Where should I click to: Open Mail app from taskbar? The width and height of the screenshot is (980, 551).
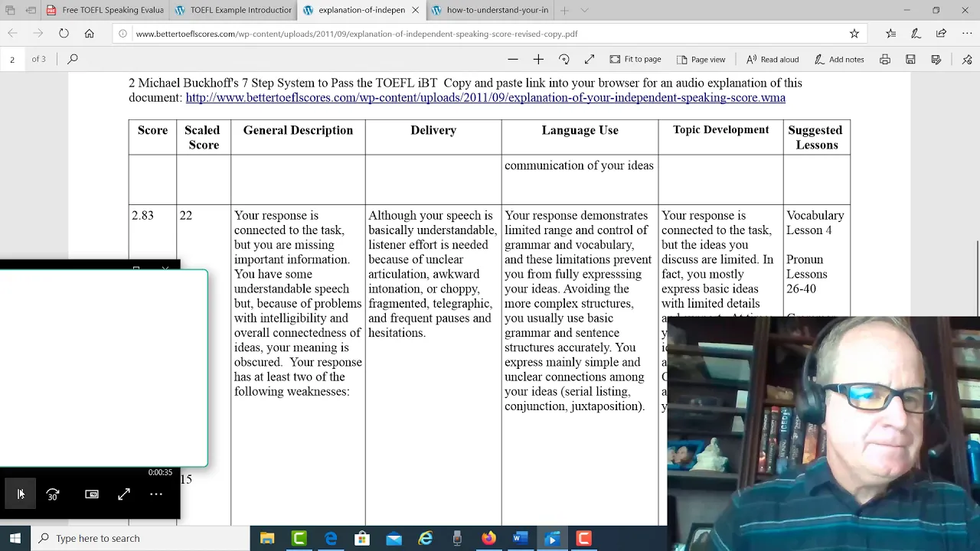394,539
